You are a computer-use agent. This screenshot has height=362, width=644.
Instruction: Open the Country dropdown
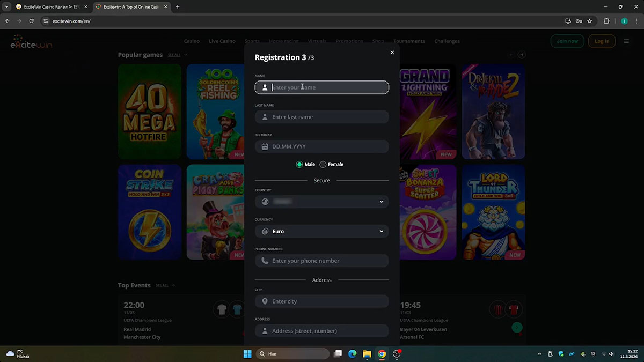pos(382,201)
